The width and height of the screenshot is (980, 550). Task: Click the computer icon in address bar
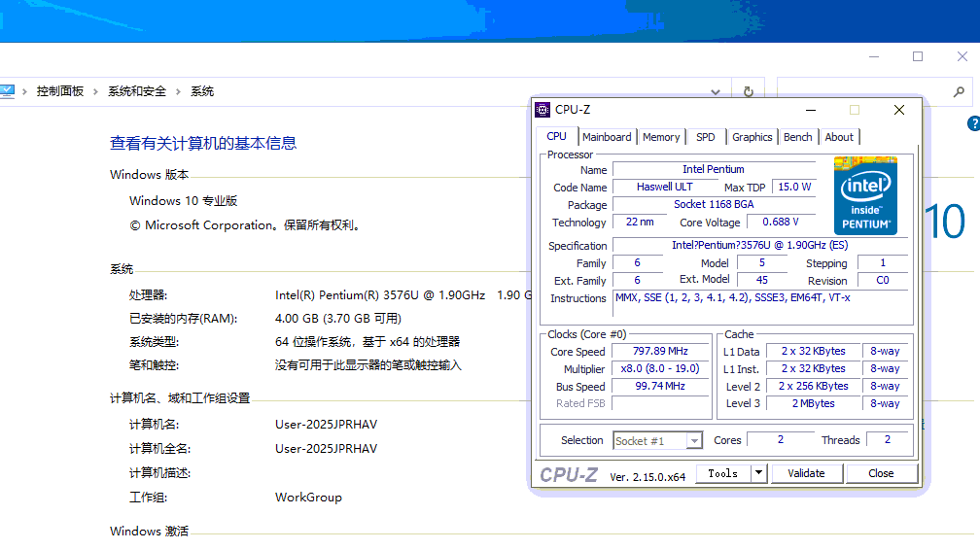(x=7, y=91)
